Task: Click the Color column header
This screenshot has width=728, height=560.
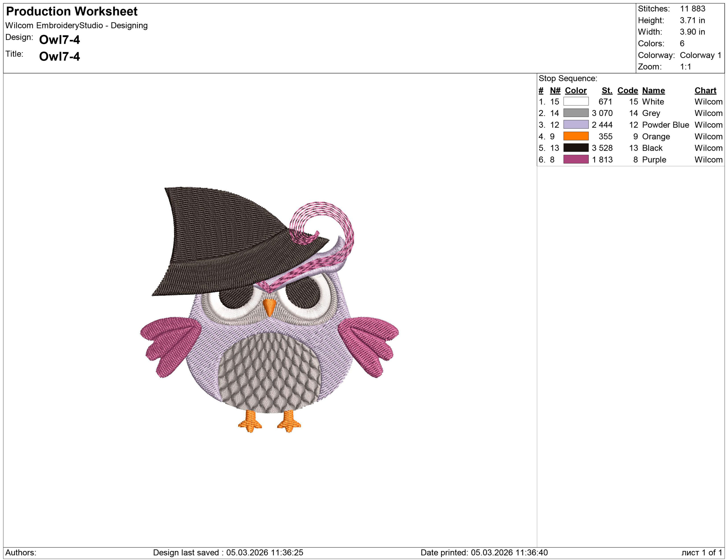Action: [x=575, y=90]
